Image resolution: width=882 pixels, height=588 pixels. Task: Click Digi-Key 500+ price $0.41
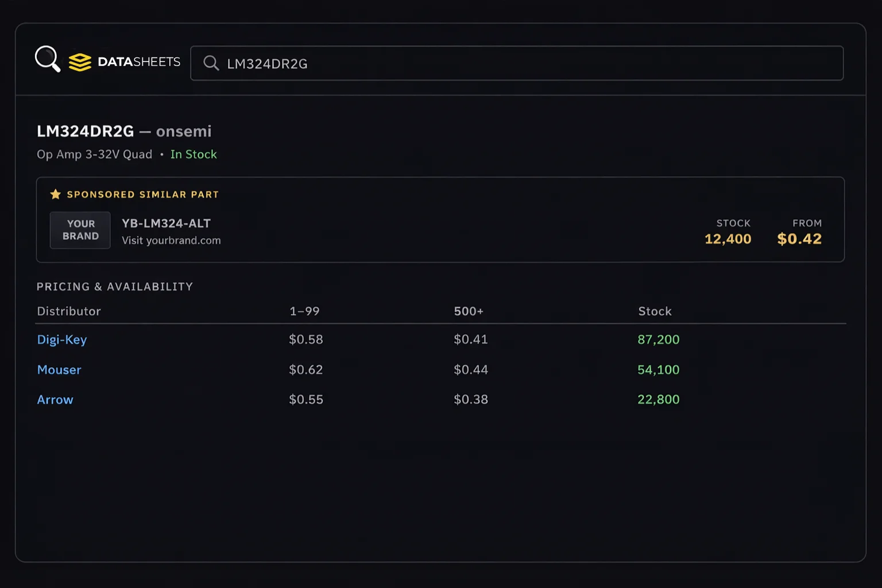pyautogui.click(x=471, y=339)
